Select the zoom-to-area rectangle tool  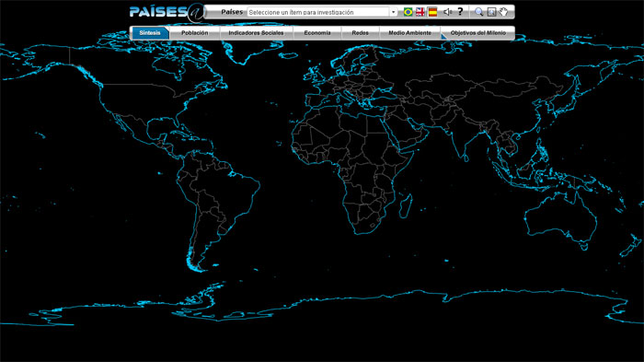pyautogui.click(x=491, y=12)
